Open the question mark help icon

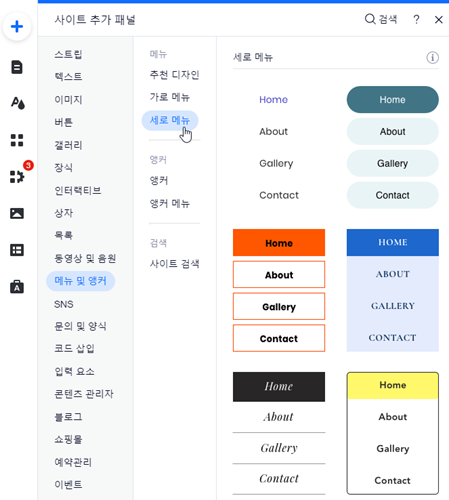[416, 20]
